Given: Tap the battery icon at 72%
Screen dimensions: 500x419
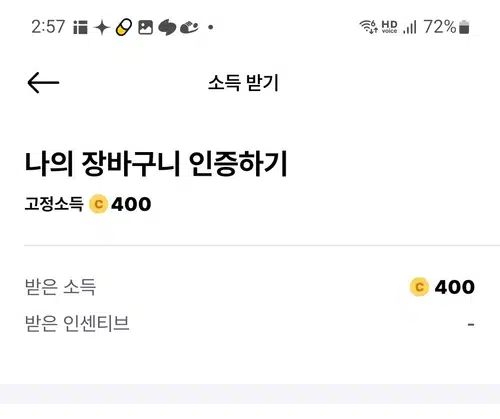Looking at the screenshot, I should pos(464,27).
